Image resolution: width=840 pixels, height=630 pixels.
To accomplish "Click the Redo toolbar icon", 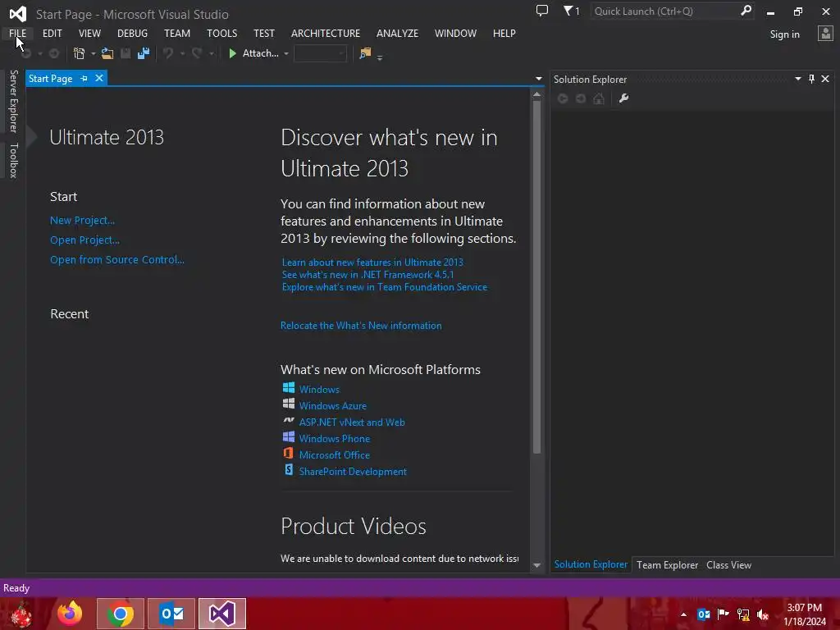I will (x=197, y=53).
